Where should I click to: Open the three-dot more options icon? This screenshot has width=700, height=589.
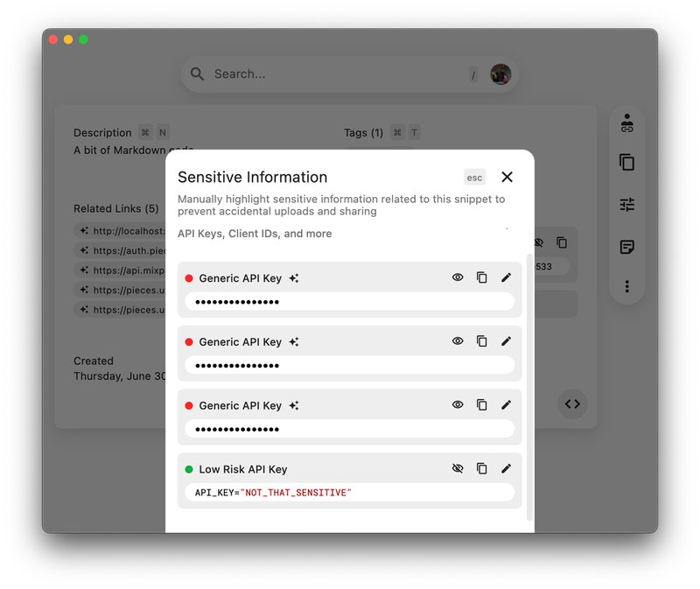tap(626, 287)
